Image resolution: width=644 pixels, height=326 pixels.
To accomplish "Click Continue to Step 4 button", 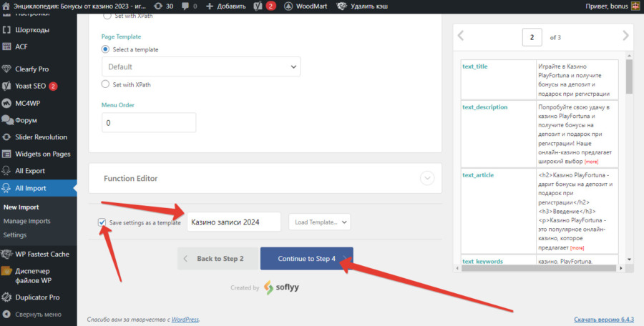I will [307, 258].
